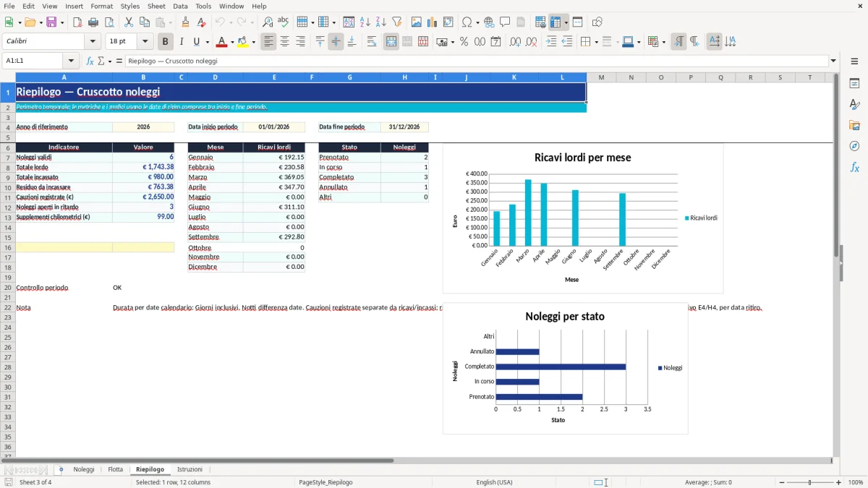Click the zoom slider handle
The image size is (868, 488).
tap(810, 482)
